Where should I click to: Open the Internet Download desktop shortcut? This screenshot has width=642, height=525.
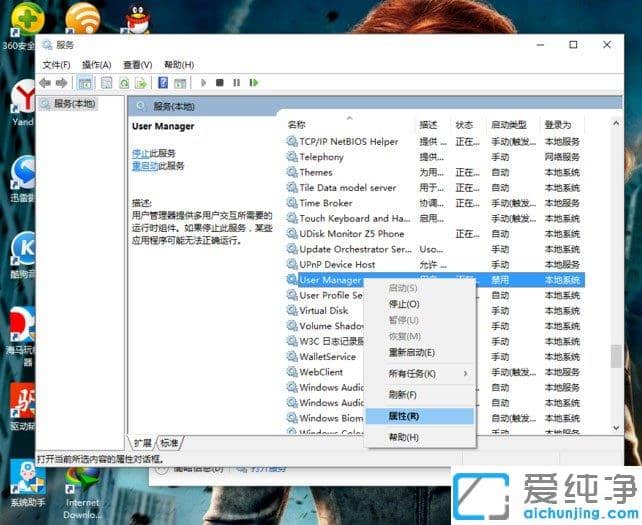83,493
